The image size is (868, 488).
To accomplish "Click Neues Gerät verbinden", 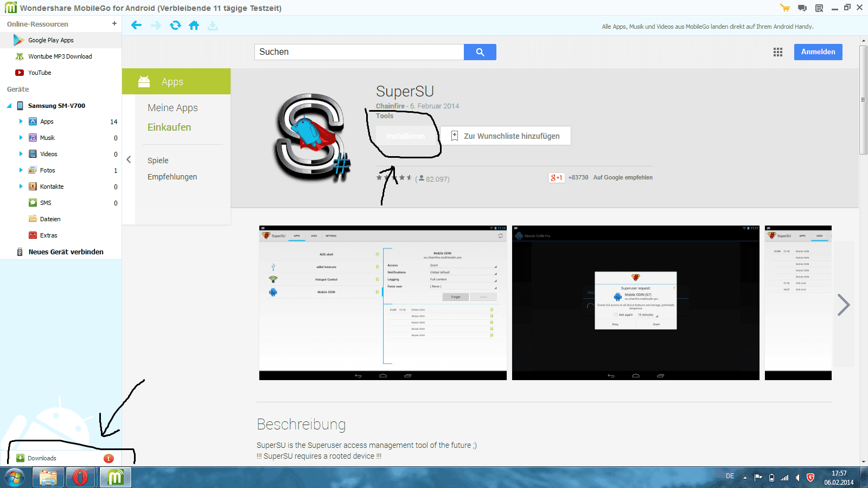I will (x=66, y=252).
